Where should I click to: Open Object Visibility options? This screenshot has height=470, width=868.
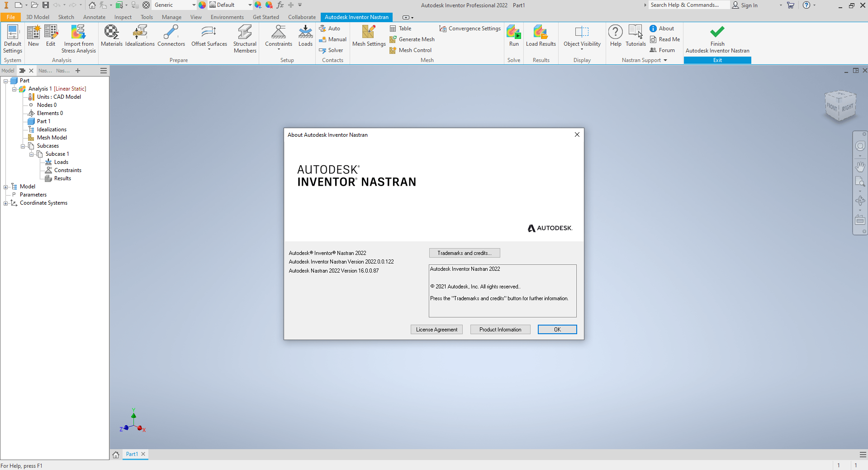coord(582,37)
